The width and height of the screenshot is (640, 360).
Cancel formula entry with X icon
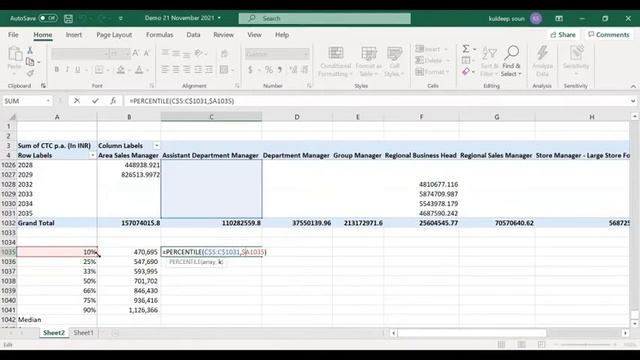pos(77,101)
